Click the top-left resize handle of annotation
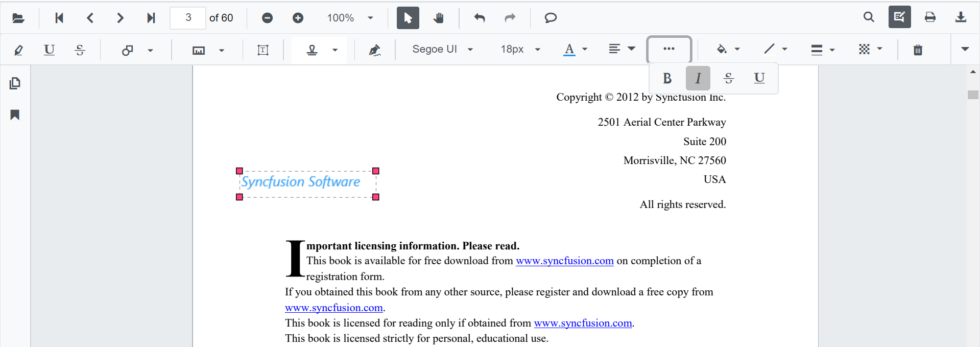The image size is (980, 347). [239, 171]
